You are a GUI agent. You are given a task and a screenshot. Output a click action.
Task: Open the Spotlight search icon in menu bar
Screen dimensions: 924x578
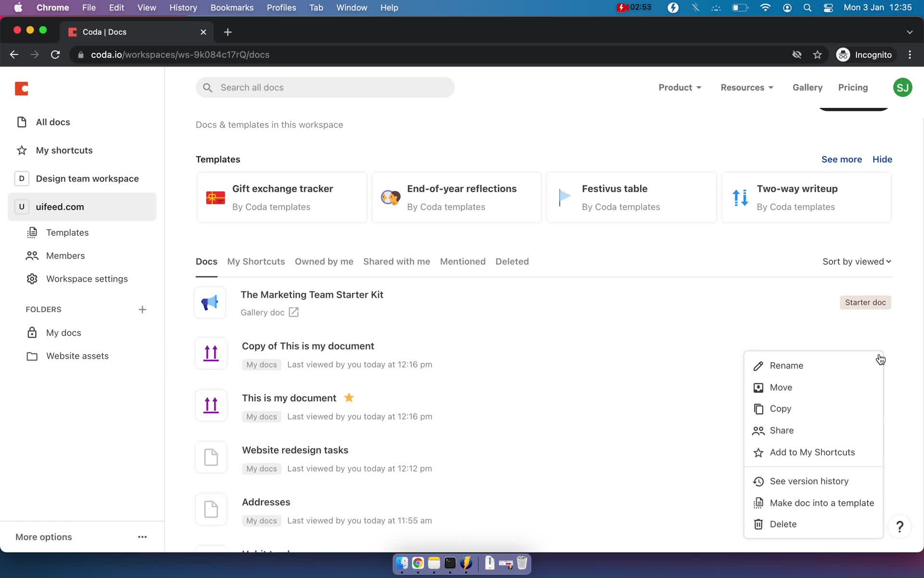point(808,8)
